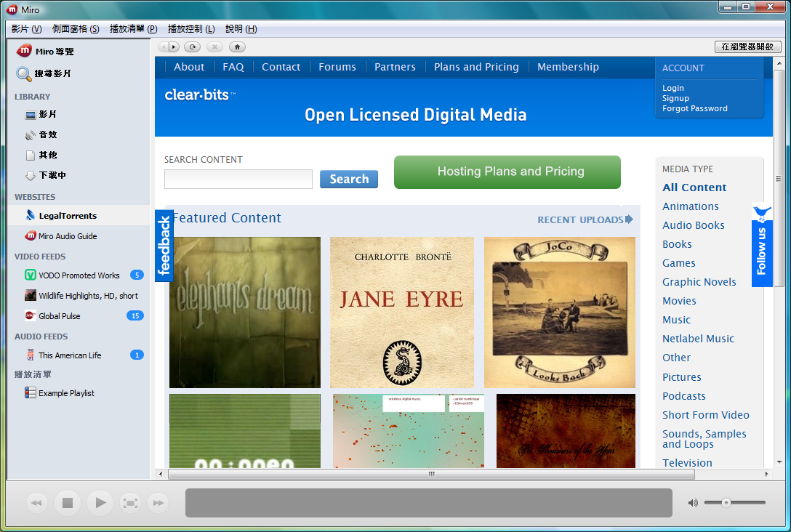Viewport: 791px width, 532px height.
Task: Click the About navigation link
Action: (x=189, y=67)
